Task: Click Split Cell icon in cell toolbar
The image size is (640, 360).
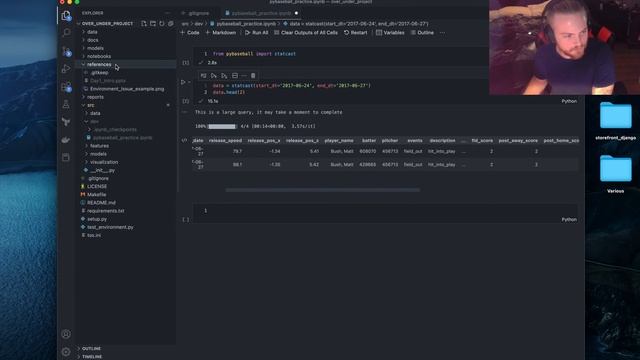Action: tap(235, 76)
